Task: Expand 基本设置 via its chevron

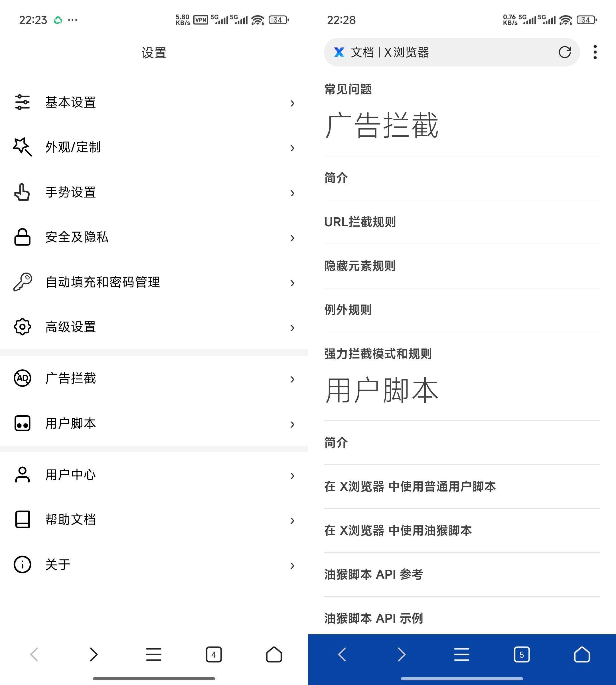Action: pos(292,103)
